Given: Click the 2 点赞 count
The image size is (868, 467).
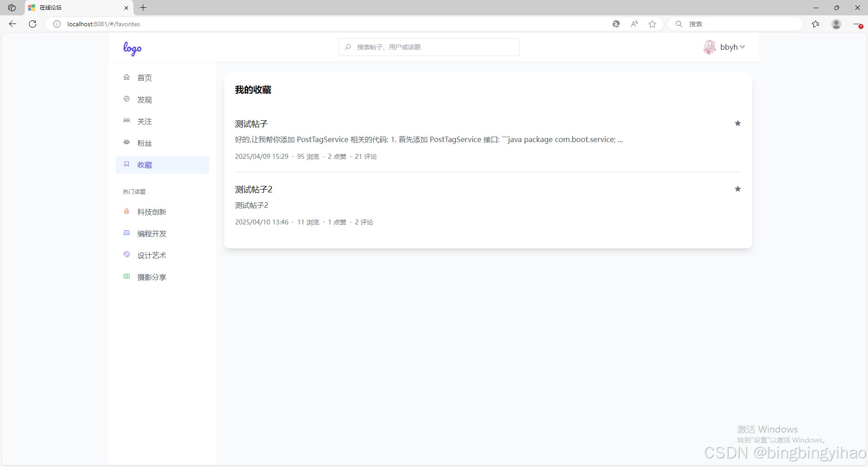Looking at the screenshot, I should coord(337,157).
